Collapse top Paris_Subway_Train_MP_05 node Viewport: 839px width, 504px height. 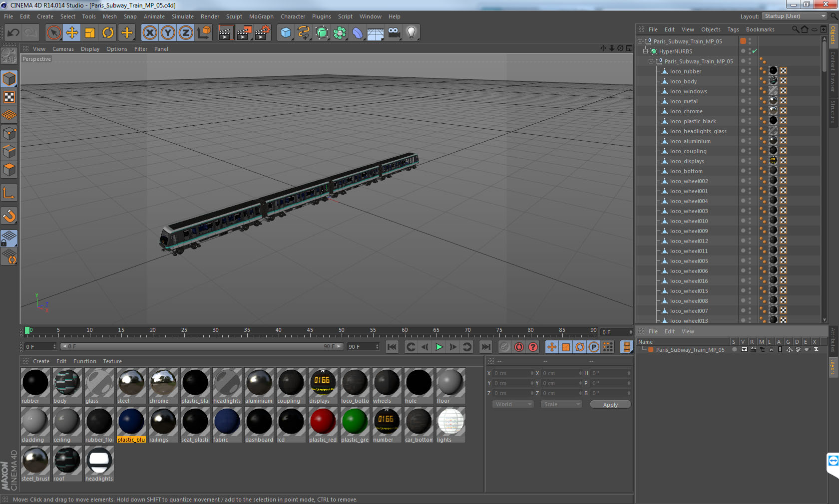pyautogui.click(x=640, y=41)
